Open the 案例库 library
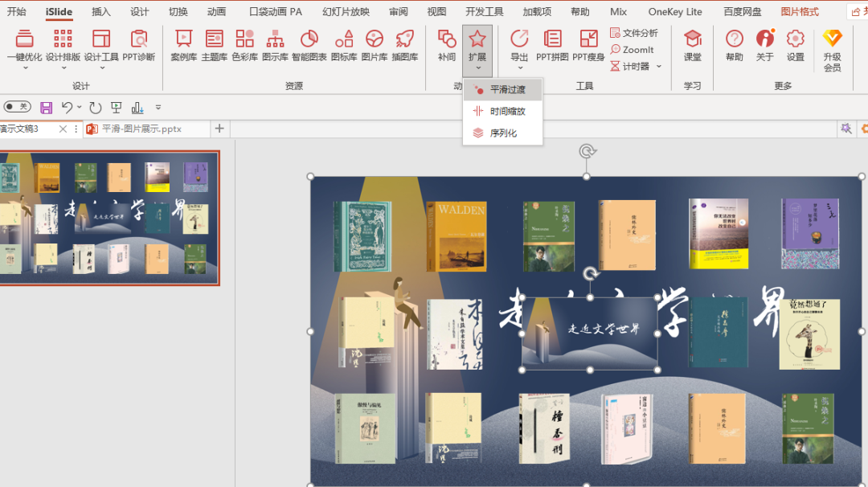The width and height of the screenshot is (868, 487). (x=184, y=45)
